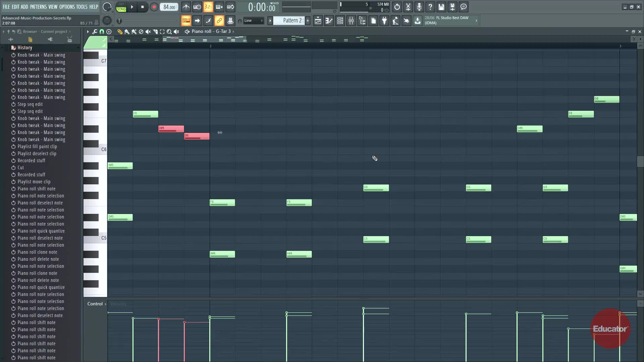Screen dimensions: 644x362
Task: Click the Stop playback button
Action: click(x=143, y=7)
